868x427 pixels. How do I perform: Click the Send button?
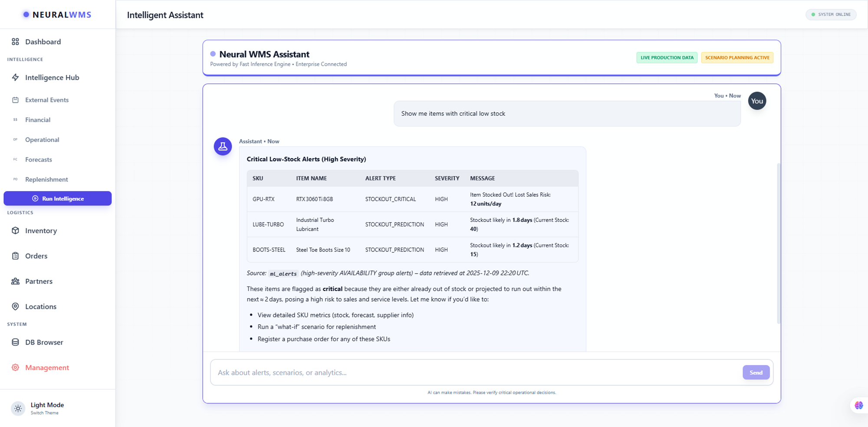point(756,372)
